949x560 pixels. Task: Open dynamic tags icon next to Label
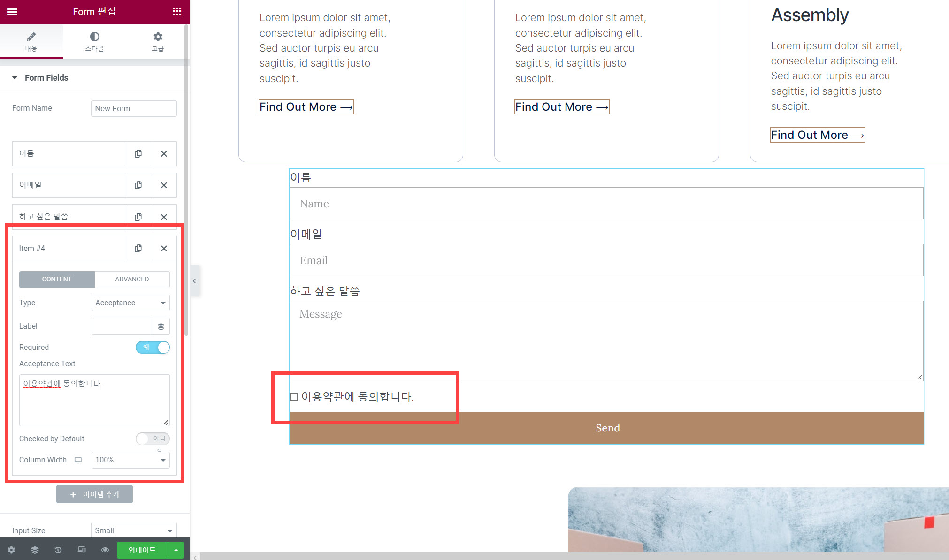coord(161,326)
